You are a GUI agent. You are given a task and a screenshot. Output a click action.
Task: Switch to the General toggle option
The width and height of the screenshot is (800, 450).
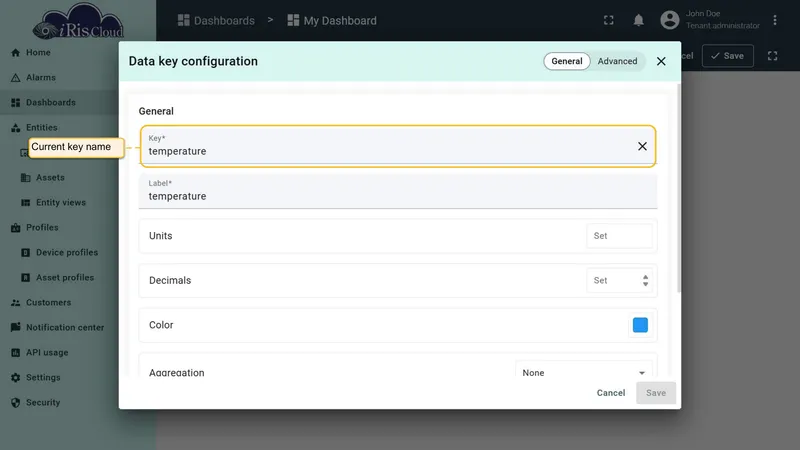(566, 61)
